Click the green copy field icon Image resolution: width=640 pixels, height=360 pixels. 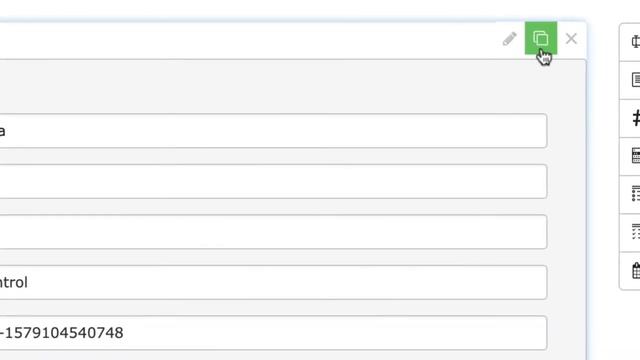click(x=541, y=38)
